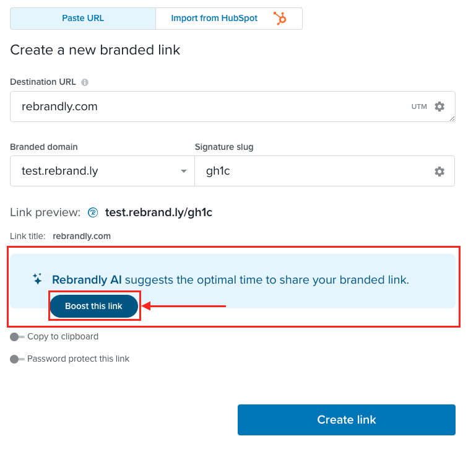Open the test.rebrand.ly domain selector
The image size is (476, 449).
pos(102,171)
